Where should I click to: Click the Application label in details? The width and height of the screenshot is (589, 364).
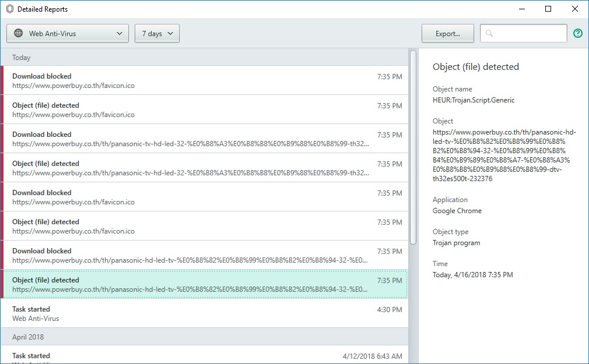click(450, 200)
